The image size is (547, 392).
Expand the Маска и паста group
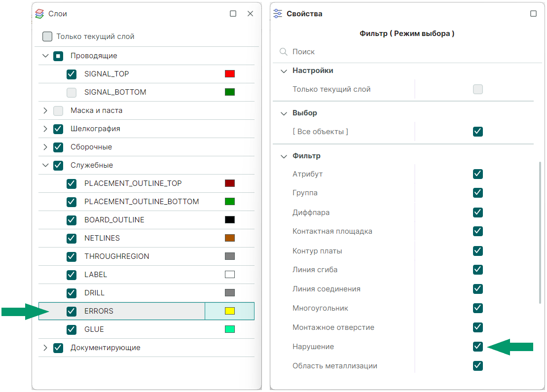click(46, 110)
